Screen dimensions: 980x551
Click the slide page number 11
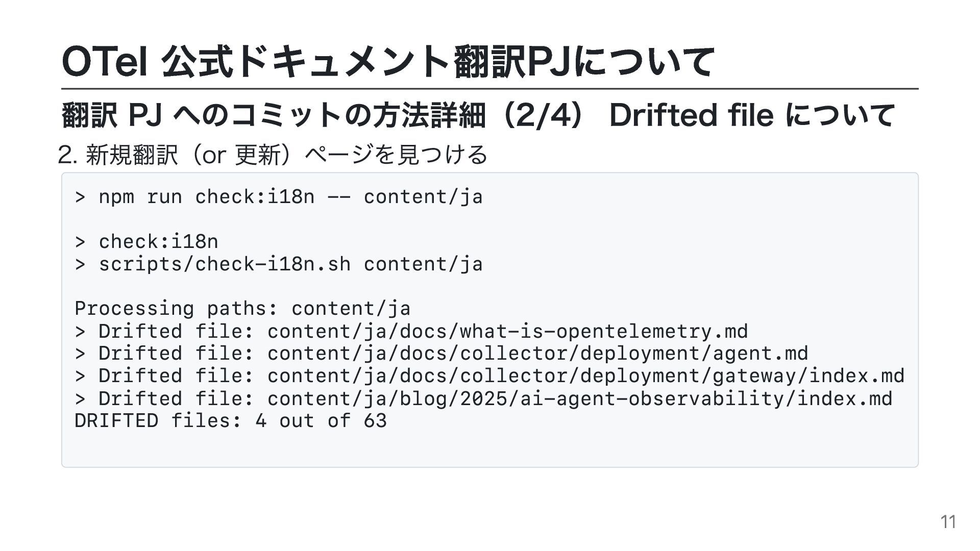click(x=948, y=522)
